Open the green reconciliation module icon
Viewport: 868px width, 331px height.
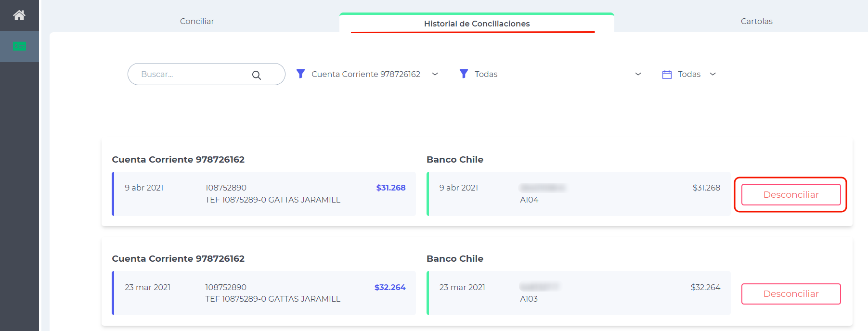(19, 46)
